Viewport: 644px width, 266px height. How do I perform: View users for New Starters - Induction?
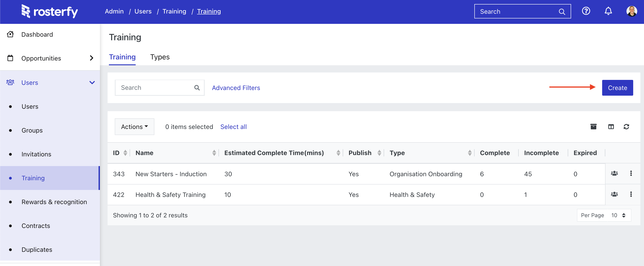click(x=614, y=173)
